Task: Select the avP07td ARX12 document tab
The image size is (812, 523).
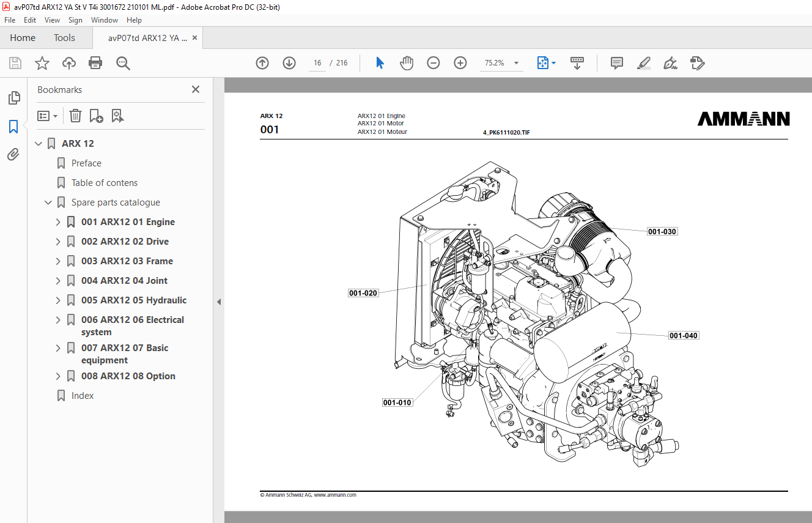Action: 147,38
